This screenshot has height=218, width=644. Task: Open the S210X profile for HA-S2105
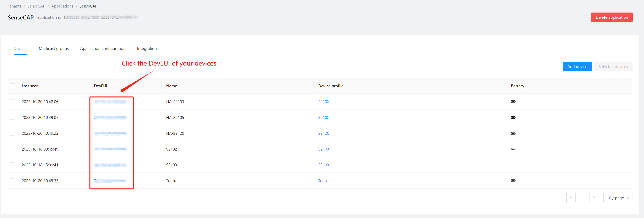[x=324, y=117]
